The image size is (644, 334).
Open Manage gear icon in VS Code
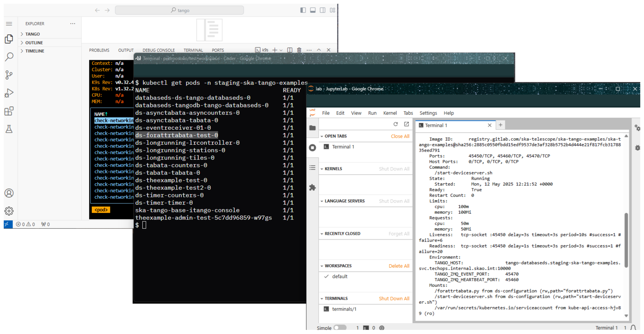click(x=9, y=211)
